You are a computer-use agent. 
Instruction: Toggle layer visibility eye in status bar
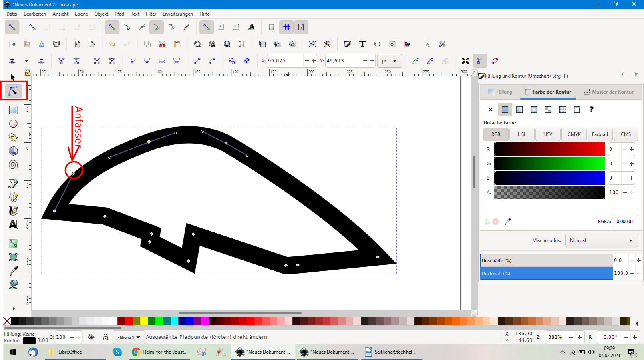point(91,337)
